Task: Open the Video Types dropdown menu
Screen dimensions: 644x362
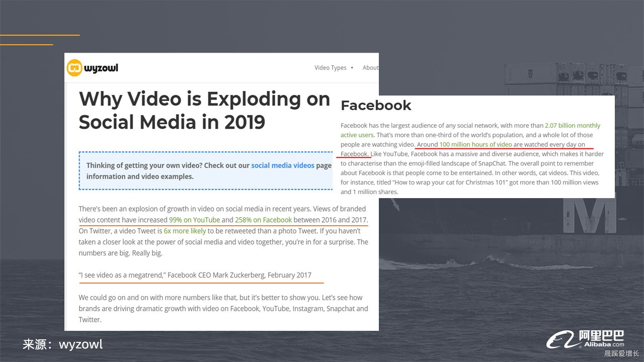Action: tap(334, 68)
